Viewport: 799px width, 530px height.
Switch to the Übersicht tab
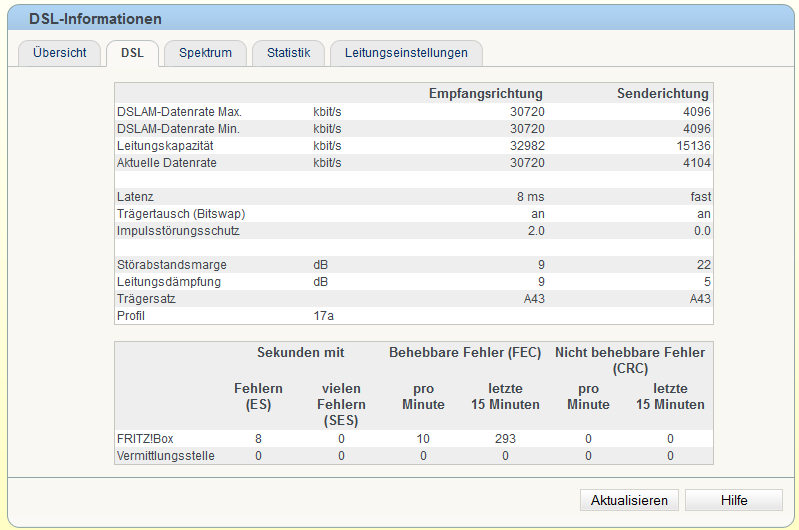pos(60,53)
